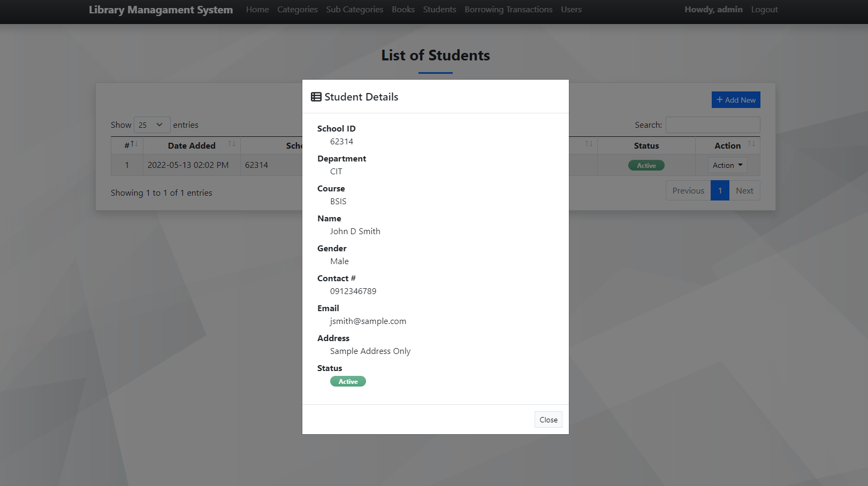
Task: Click the contact number 0912346789
Action: coord(353,291)
